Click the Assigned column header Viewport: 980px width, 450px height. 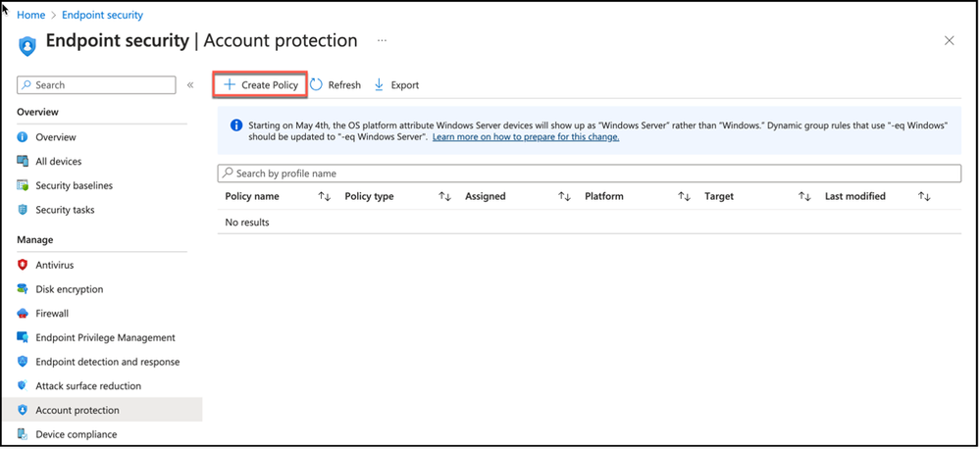click(x=485, y=196)
